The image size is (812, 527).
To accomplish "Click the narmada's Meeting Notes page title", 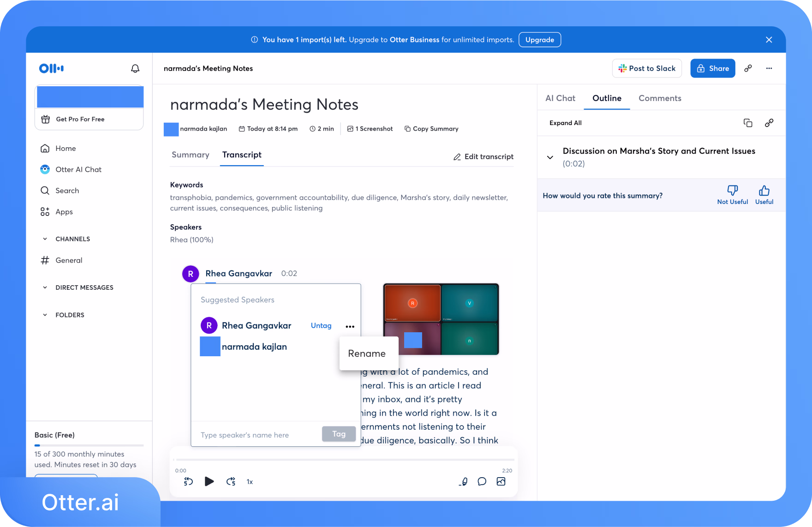I will [264, 105].
